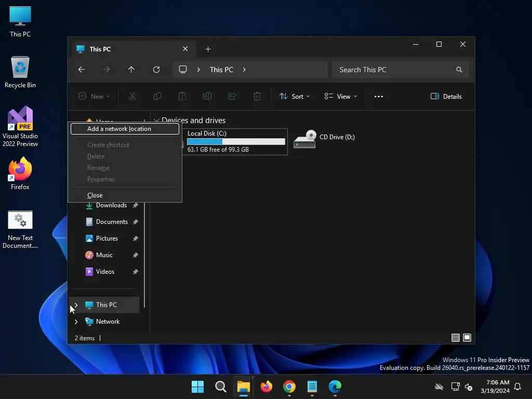Image resolution: width=532 pixels, height=399 pixels.
Task: Open Pictures in navigation pane
Action: 107,238
